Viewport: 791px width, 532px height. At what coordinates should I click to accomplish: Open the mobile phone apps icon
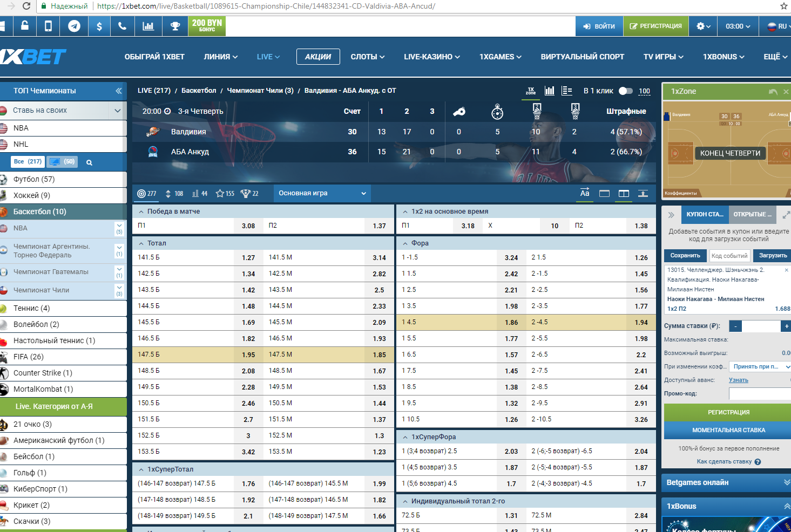pyautogui.click(x=48, y=26)
